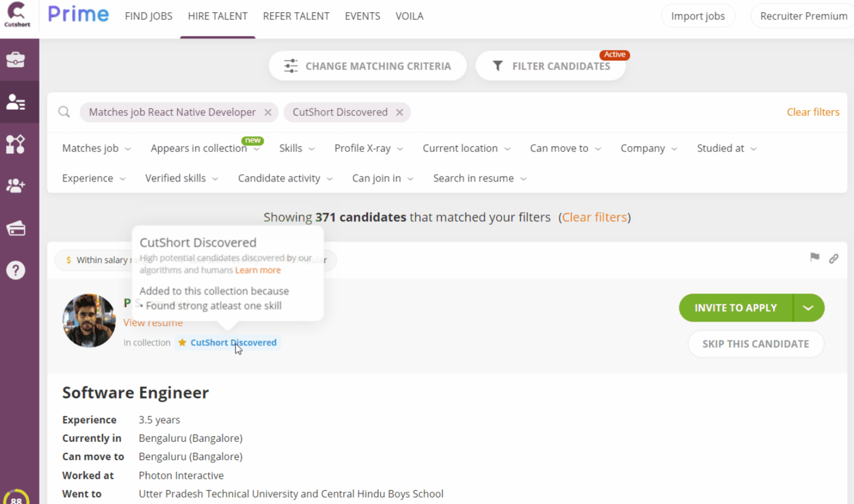Expand the Company filter
This screenshot has width=854, height=504.
(649, 148)
